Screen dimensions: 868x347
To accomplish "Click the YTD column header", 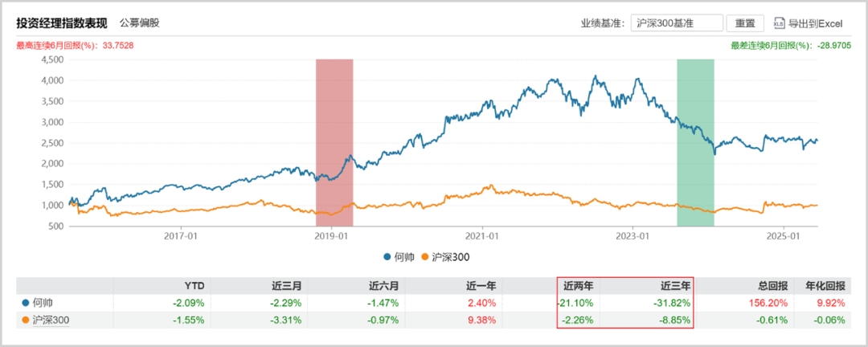I will pyautogui.click(x=196, y=286).
